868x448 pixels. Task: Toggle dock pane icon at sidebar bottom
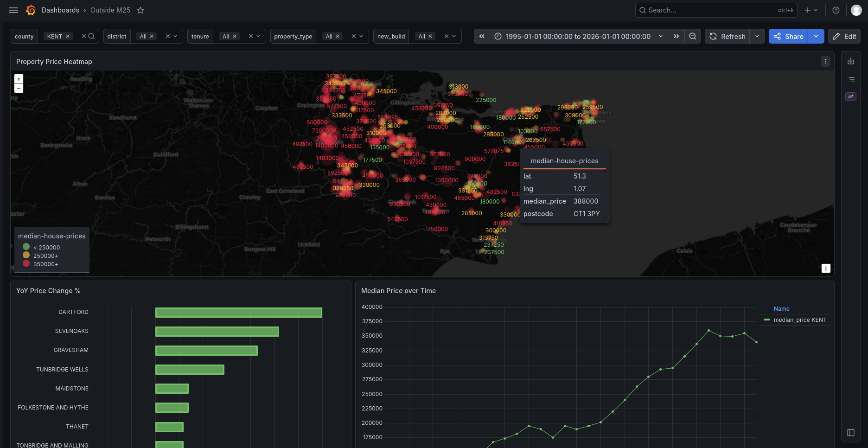pyautogui.click(x=851, y=433)
